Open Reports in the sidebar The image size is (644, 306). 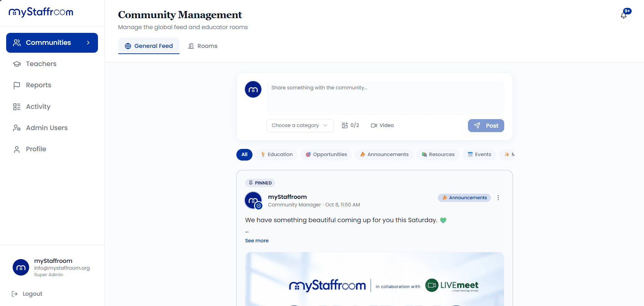coord(52,85)
